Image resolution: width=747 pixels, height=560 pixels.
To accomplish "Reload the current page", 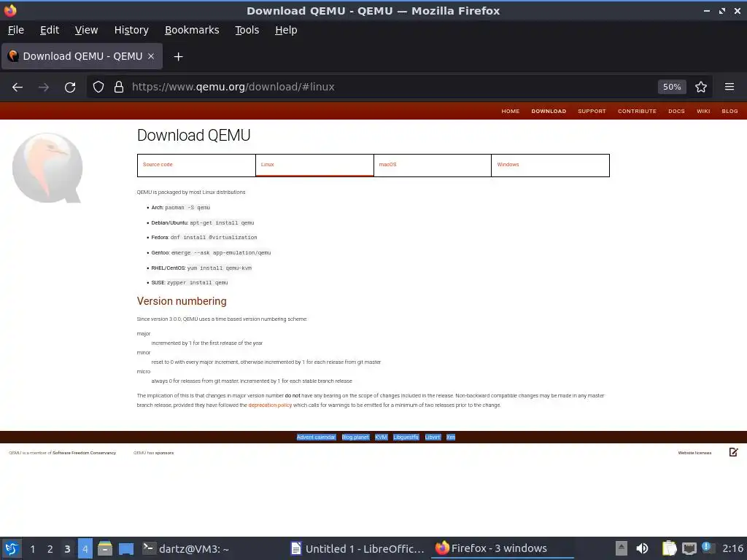I will 70,87.
